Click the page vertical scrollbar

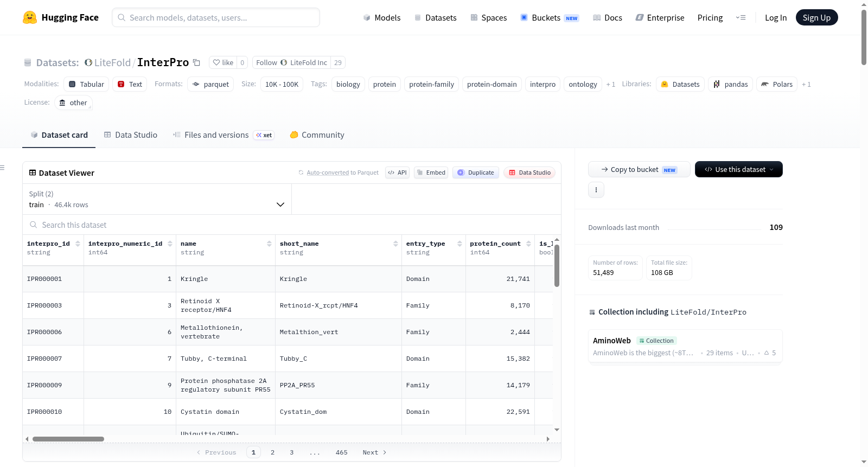tap(864, 37)
